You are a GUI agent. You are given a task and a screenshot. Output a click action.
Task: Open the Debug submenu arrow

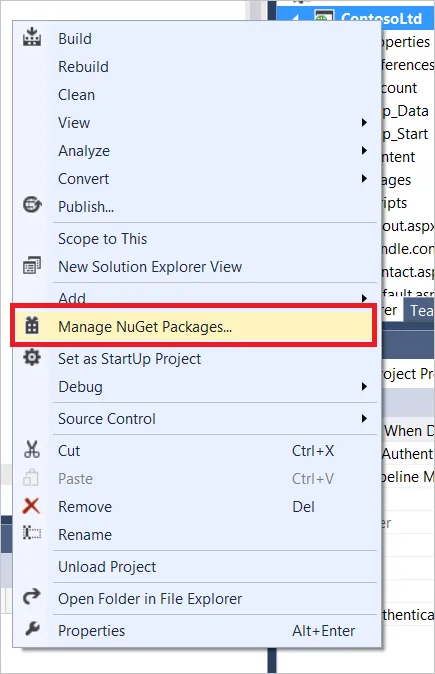pyautogui.click(x=365, y=387)
